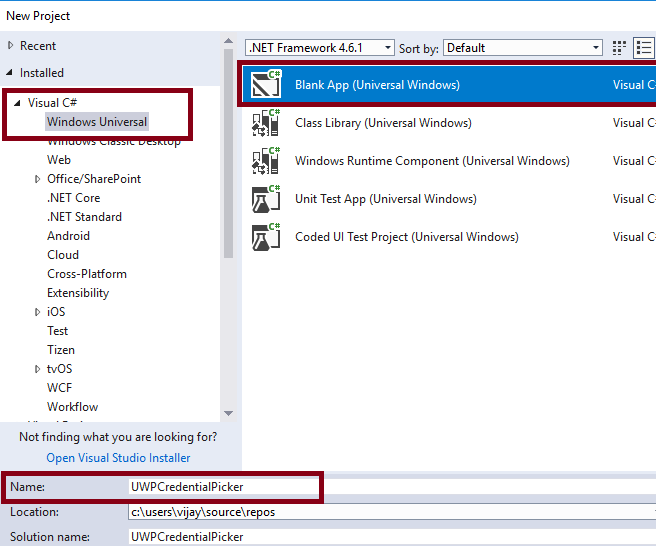Select the Cross-Platform category
Screen dimensions: 656x546
point(87,274)
